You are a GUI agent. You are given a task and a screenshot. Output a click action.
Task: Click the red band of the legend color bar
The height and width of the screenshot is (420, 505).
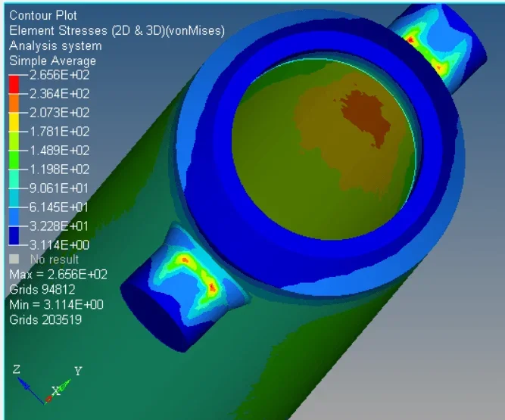coord(14,85)
